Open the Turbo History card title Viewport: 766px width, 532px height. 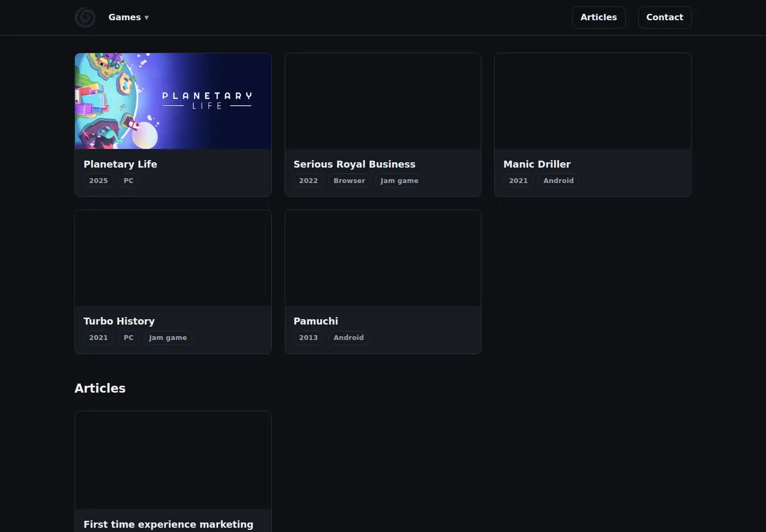(119, 321)
